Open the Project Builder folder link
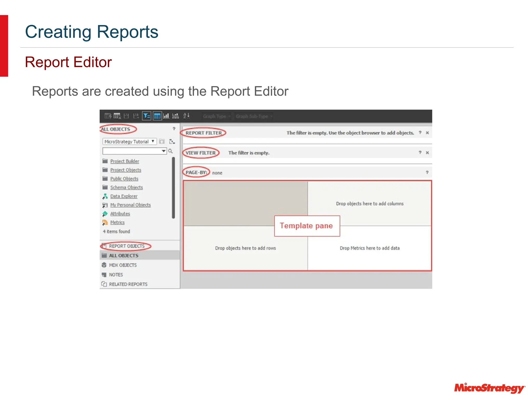 coord(125,161)
